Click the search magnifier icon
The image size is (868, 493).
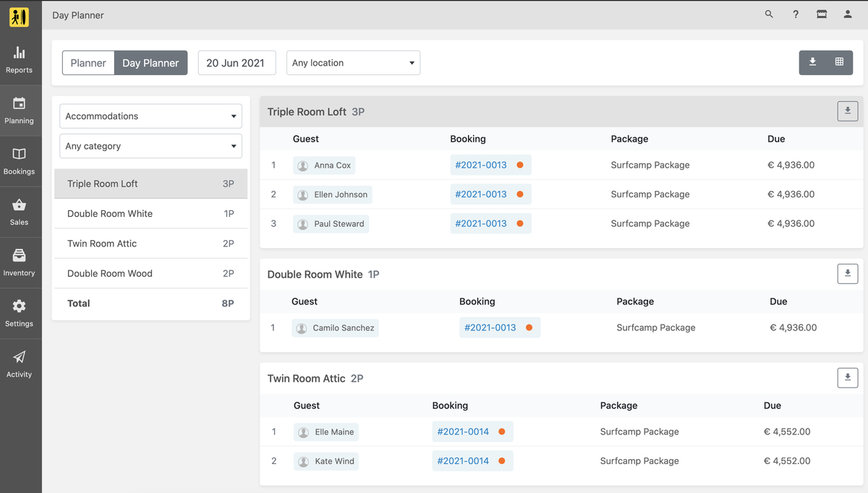(769, 14)
